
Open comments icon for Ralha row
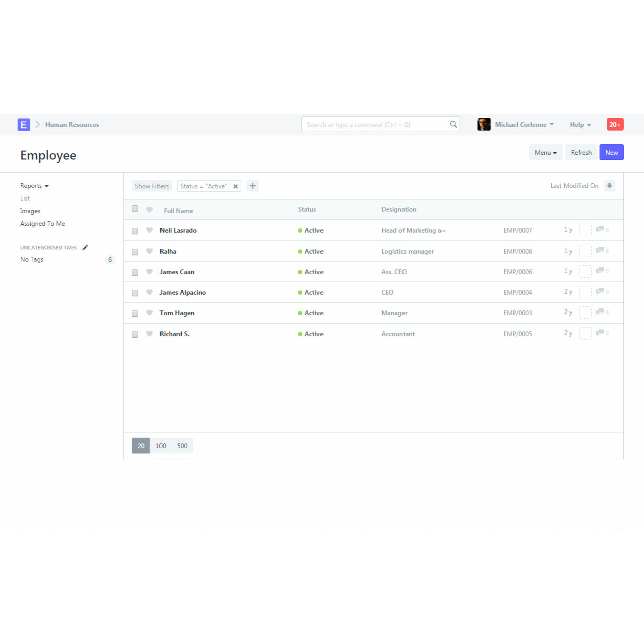pyautogui.click(x=600, y=250)
